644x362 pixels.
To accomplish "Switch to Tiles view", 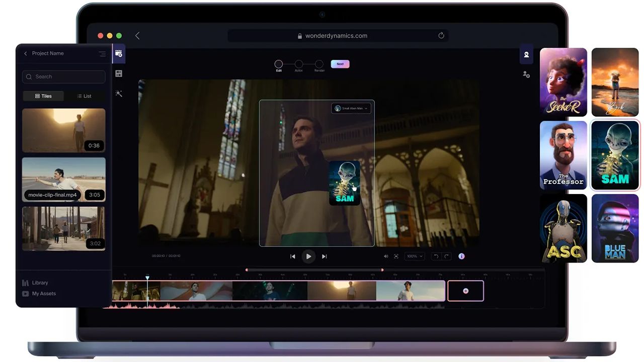I will tap(43, 96).
